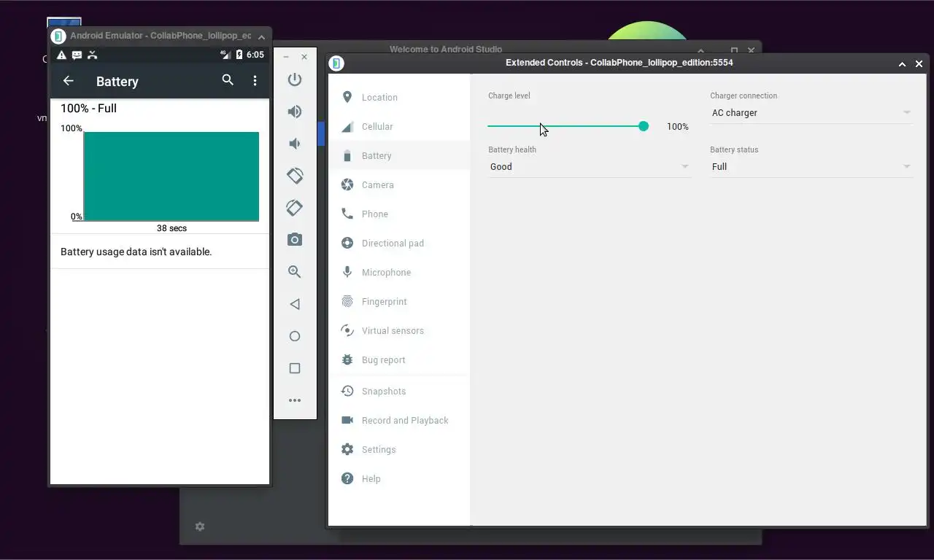Open the Settings section in Extended Controls
The image size is (934, 560).
click(x=399, y=449)
